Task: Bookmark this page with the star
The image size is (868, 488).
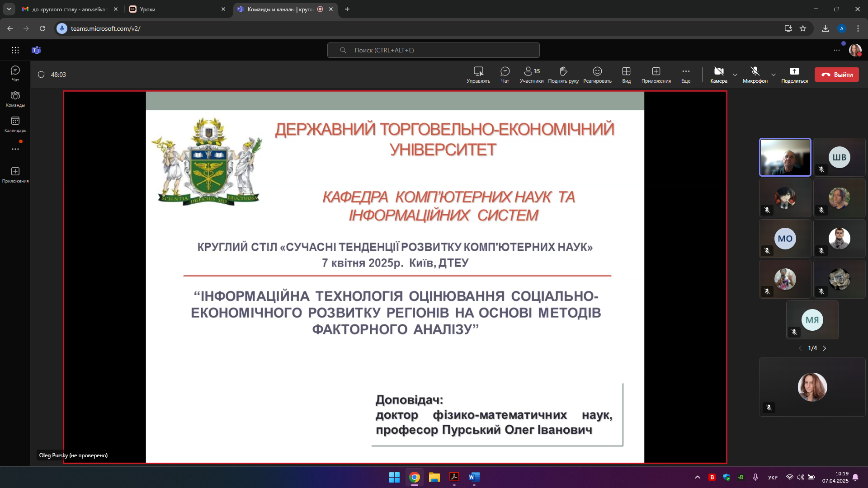Action: 803,28
